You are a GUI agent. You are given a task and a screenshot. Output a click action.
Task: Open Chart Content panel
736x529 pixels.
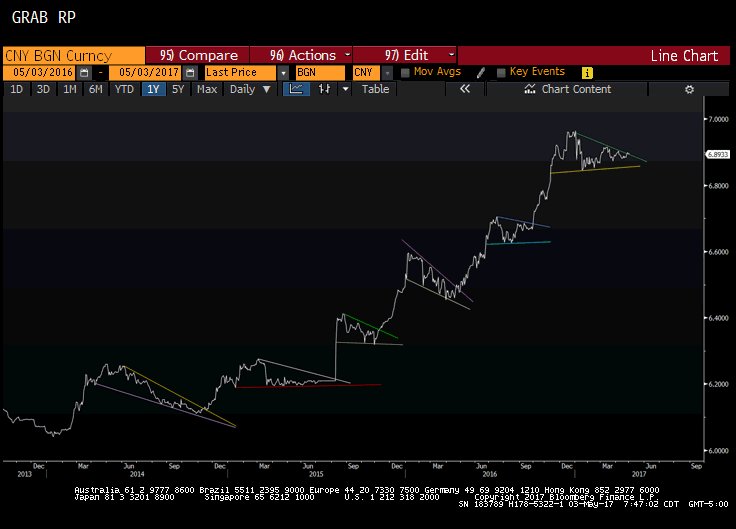tap(567, 89)
